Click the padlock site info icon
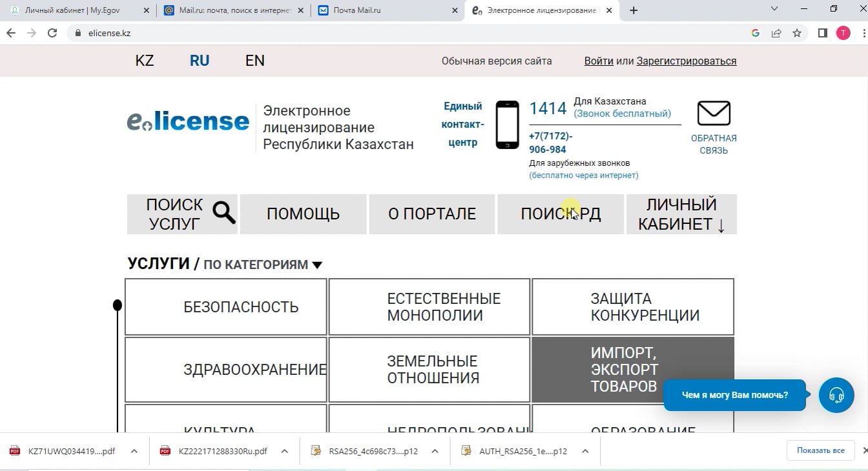Screen dimensions: 868x471 pos(78,33)
